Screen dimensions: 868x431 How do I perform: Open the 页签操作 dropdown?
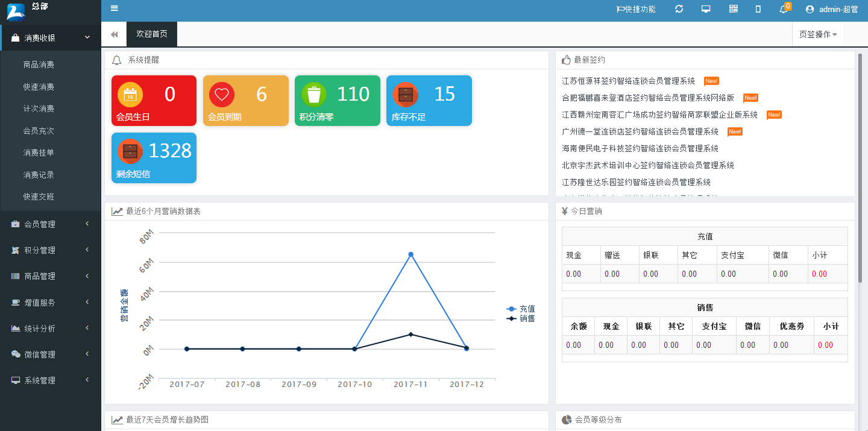818,34
